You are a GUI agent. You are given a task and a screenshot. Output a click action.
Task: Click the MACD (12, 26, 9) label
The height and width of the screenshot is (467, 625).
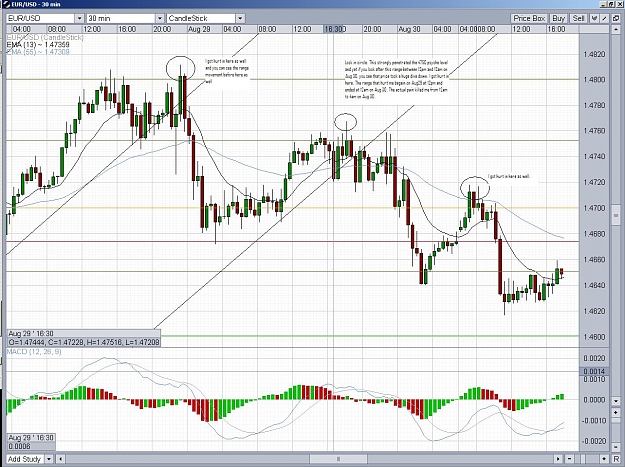[34, 351]
